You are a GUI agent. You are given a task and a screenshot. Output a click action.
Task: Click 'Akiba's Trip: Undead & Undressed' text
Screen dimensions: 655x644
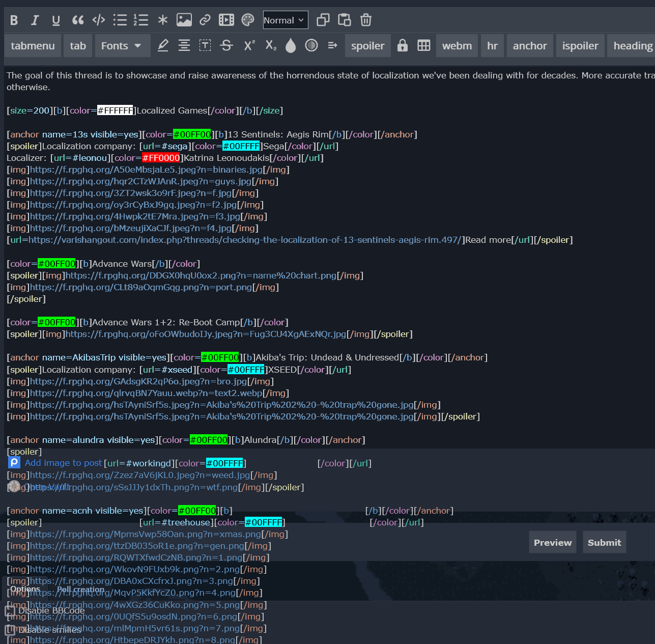[x=327, y=357]
